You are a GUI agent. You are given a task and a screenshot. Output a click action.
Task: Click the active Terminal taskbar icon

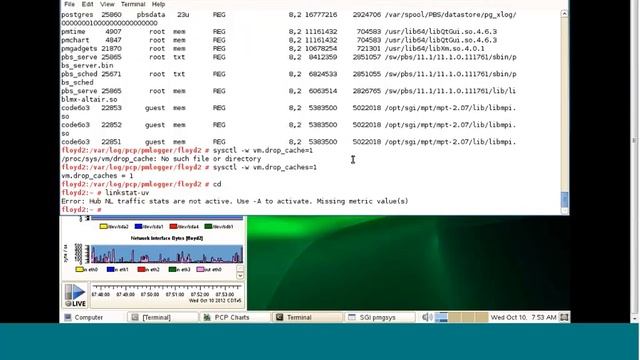280,317
